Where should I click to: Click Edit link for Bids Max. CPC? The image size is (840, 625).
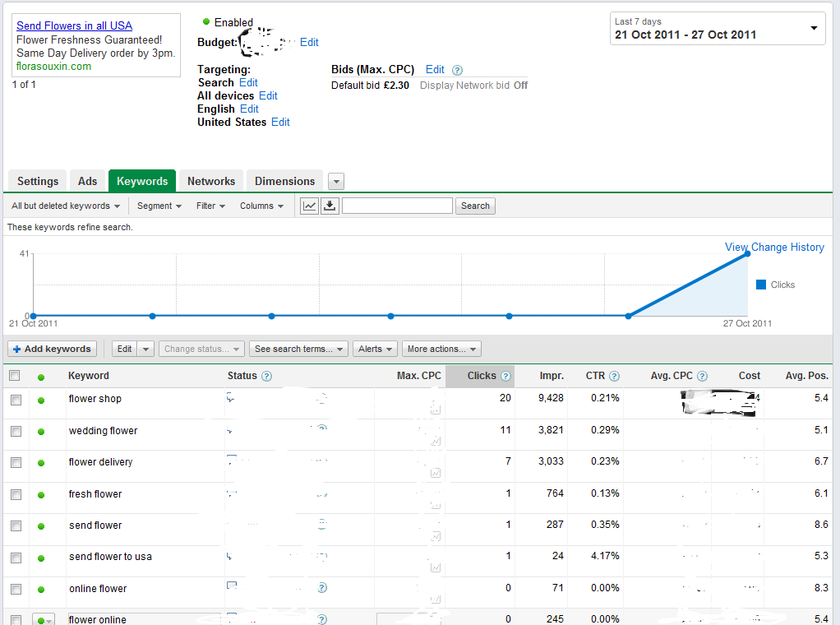point(435,70)
